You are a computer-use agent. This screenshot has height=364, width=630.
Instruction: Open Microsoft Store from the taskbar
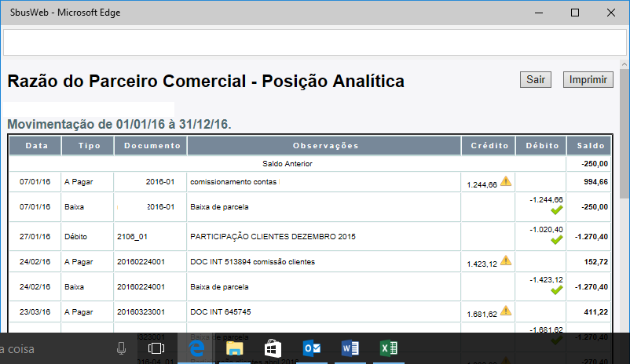pos(273,348)
